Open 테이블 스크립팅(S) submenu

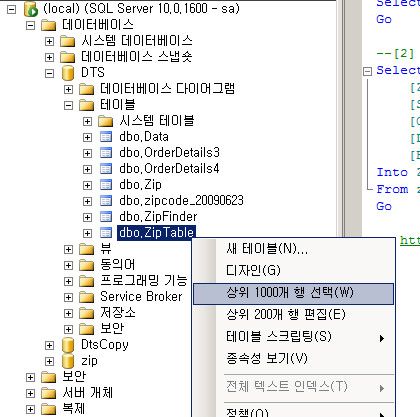tap(293, 337)
